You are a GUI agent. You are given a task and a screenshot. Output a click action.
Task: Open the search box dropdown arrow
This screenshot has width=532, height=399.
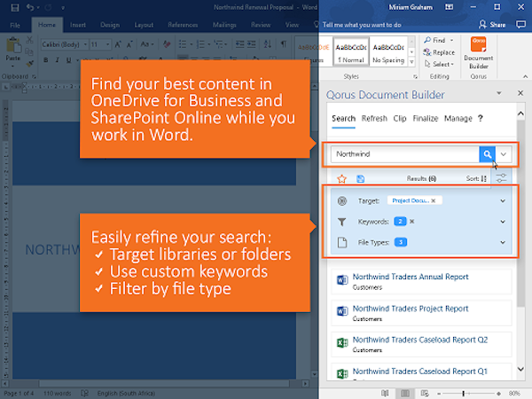[x=504, y=153]
